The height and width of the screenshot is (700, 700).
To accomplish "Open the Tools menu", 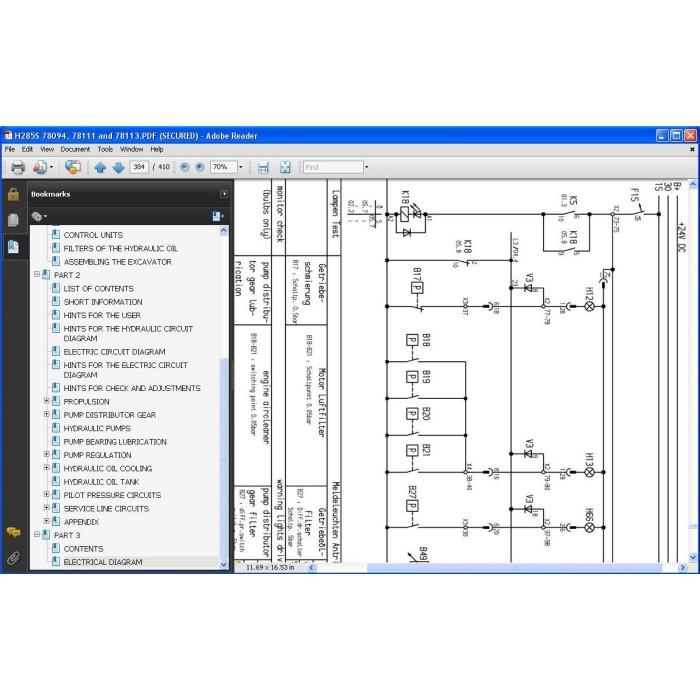I will click(x=105, y=149).
